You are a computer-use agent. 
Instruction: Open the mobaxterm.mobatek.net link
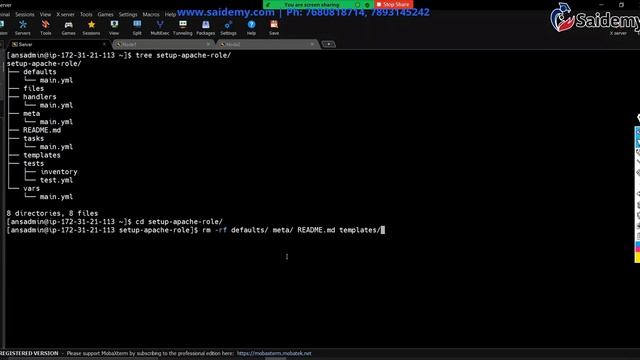point(274,353)
